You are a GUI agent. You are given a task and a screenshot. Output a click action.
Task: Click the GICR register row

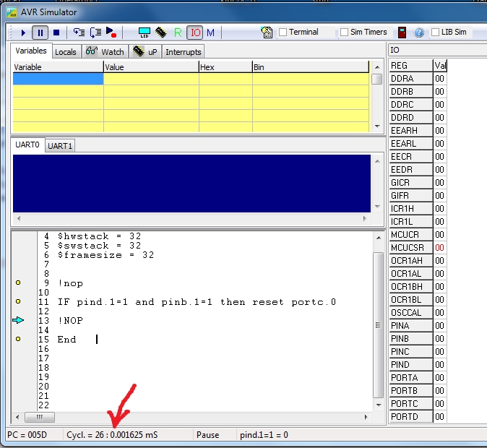pyautogui.click(x=418, y=182)
